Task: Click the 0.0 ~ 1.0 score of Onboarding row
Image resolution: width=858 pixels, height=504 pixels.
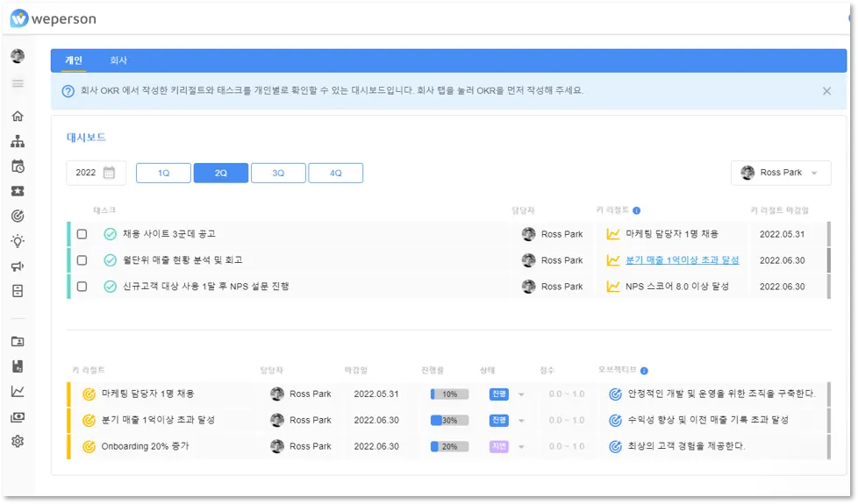Action: 567,447
